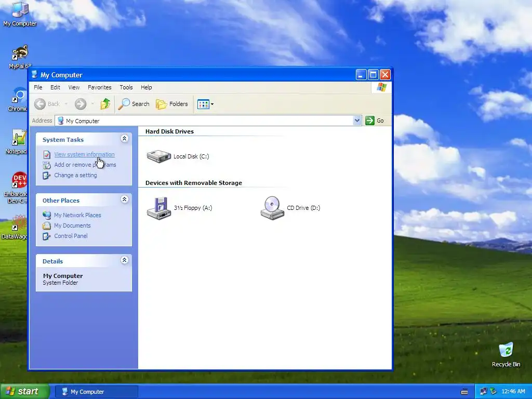Select the My Computer desktop icon

20,14
